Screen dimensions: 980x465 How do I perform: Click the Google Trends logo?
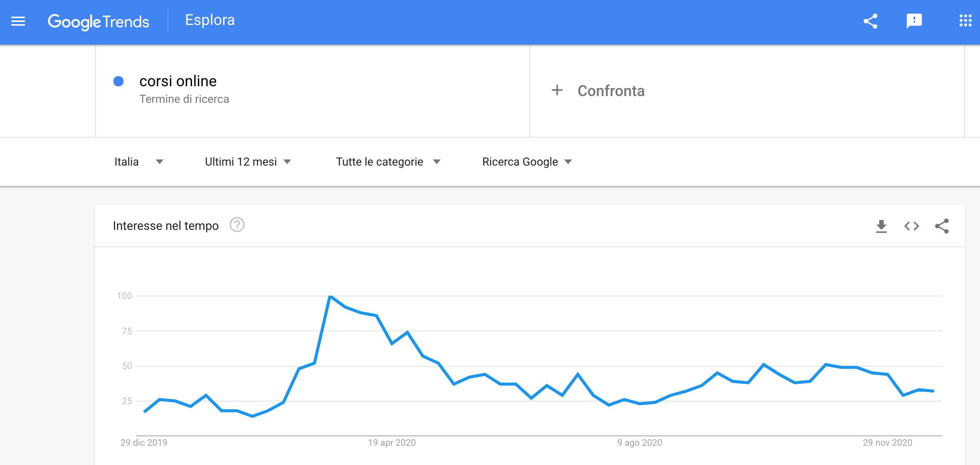coord(98,22)
